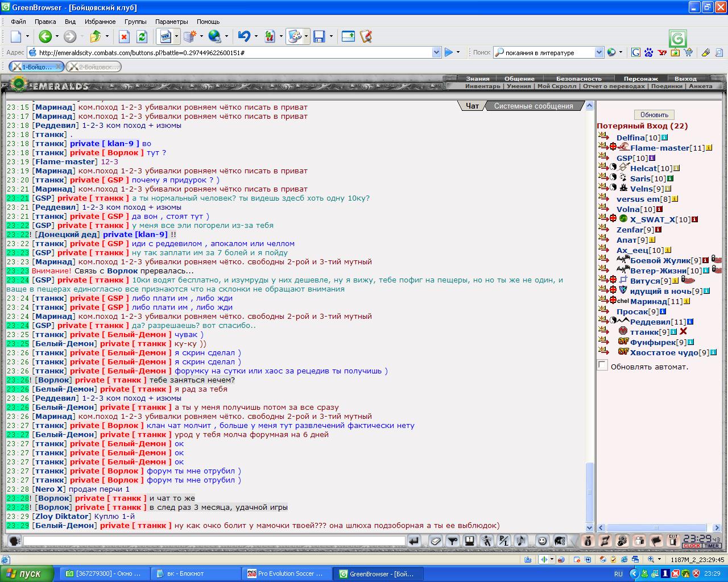Screen dimensions: 728x582
Task: Open the status bar zoom dropdown arrow
Action: point(660,559)
